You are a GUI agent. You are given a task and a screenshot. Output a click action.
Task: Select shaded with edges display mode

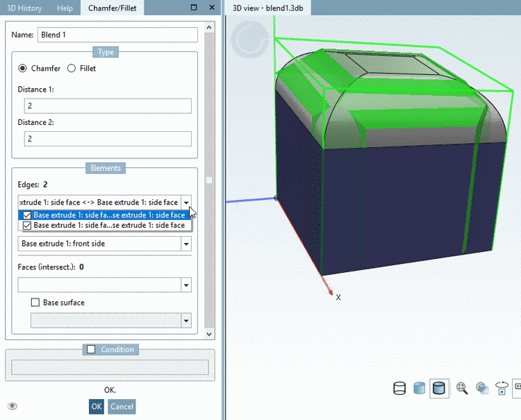(x=439, y=388)
